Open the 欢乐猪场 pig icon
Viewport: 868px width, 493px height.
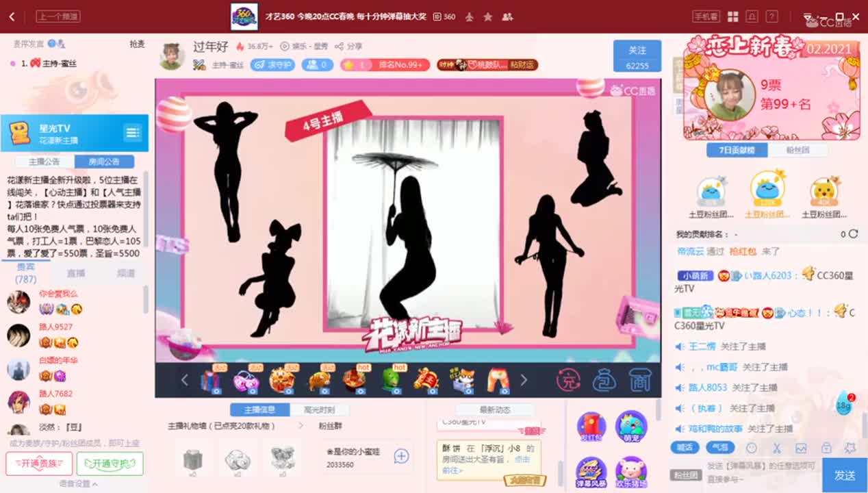point(631,472)
